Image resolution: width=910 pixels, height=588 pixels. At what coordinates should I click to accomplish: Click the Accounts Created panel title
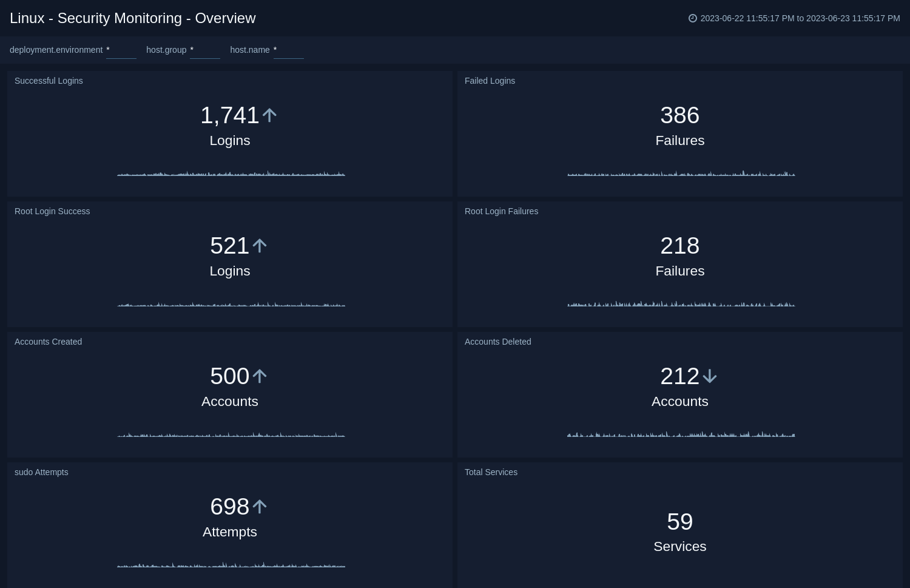pyautogui.click(x=48, y=342)
